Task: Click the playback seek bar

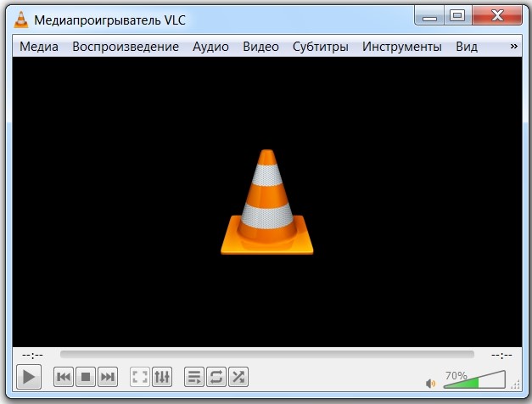Action: [267, 355]
